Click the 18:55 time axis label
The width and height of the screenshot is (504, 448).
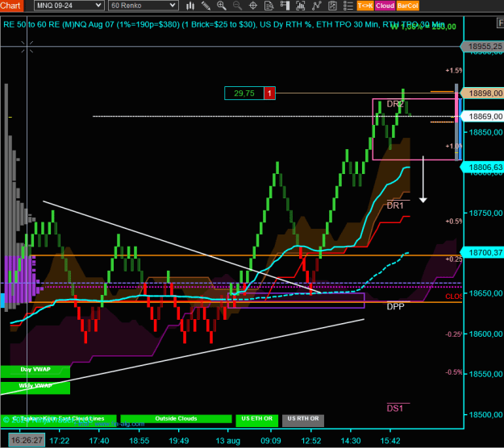(x=140, y=441)
